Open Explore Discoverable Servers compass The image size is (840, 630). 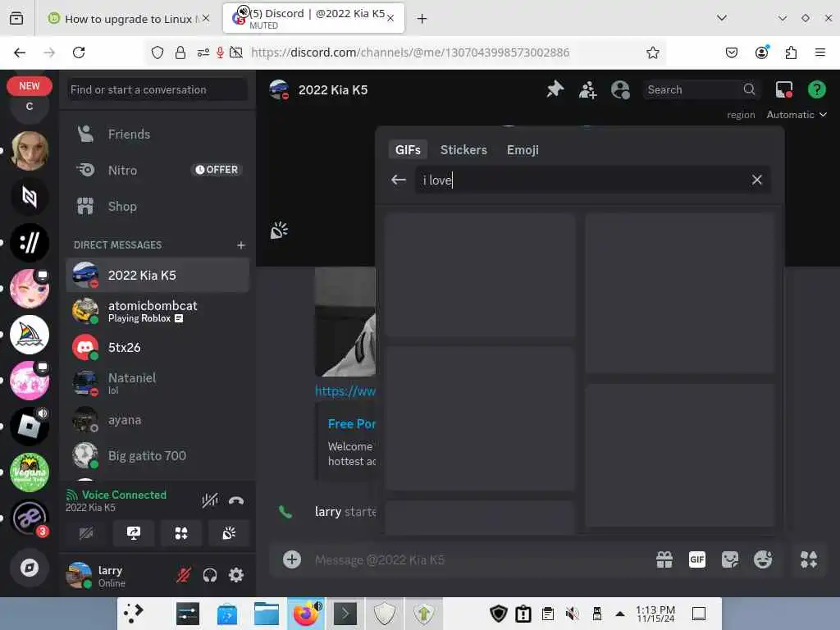tap(30, 568)
